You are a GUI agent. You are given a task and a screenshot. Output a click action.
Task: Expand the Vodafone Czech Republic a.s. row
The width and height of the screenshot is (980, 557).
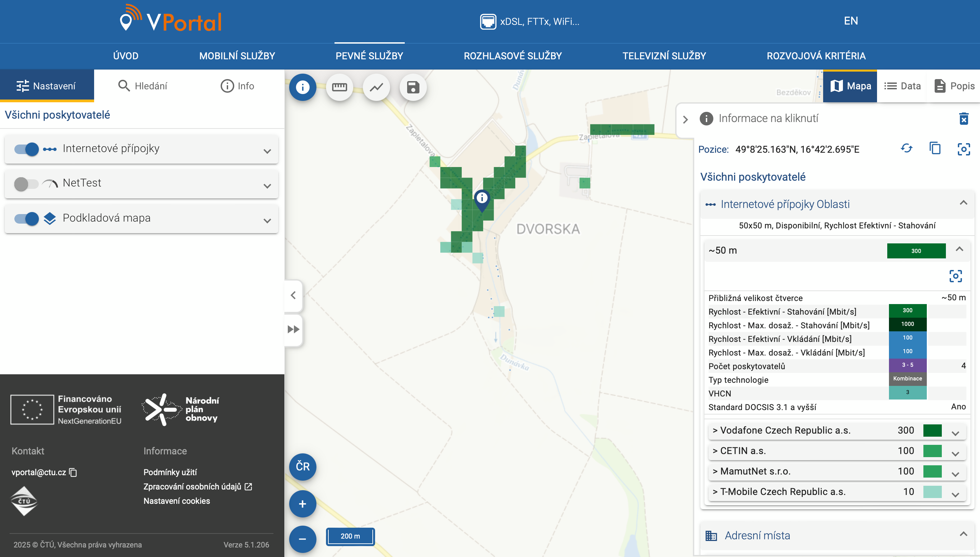click(x=955, y=433)
